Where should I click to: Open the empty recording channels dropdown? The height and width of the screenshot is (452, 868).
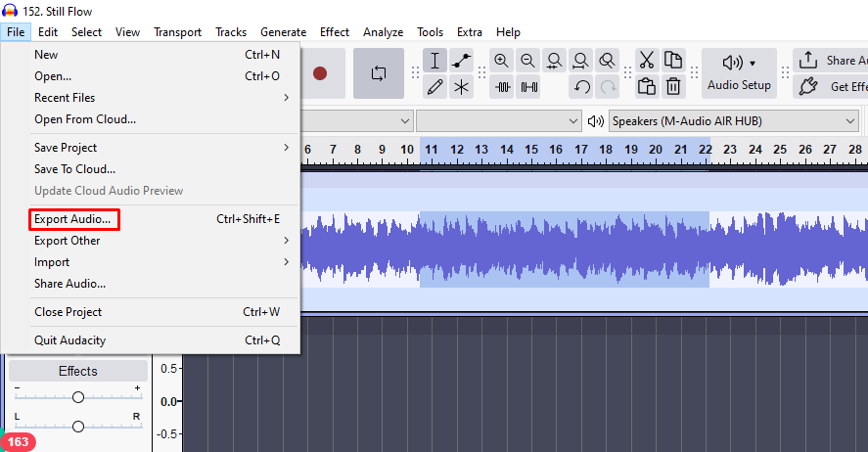pyautogui.click(x=498, y=121)
